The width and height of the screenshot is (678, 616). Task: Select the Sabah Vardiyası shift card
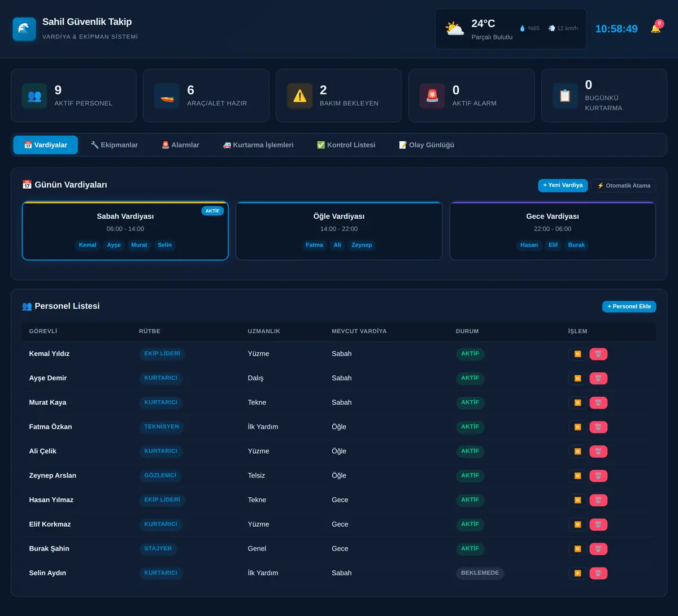pyautogui.click(x=125, y=231)
